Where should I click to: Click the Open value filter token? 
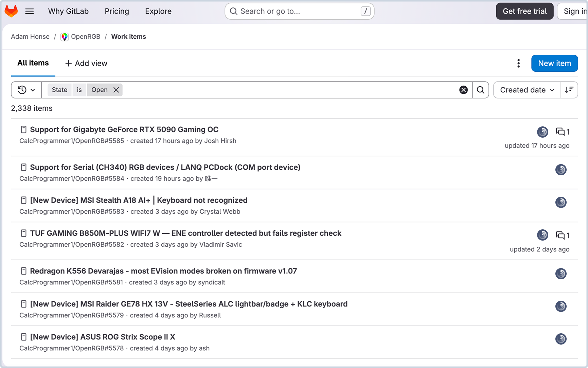point(99,90)
